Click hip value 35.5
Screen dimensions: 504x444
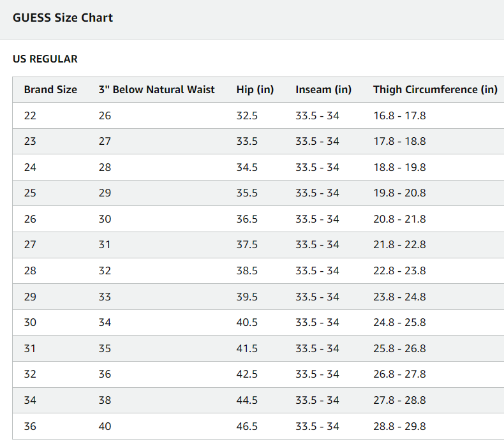coord(247,193)
